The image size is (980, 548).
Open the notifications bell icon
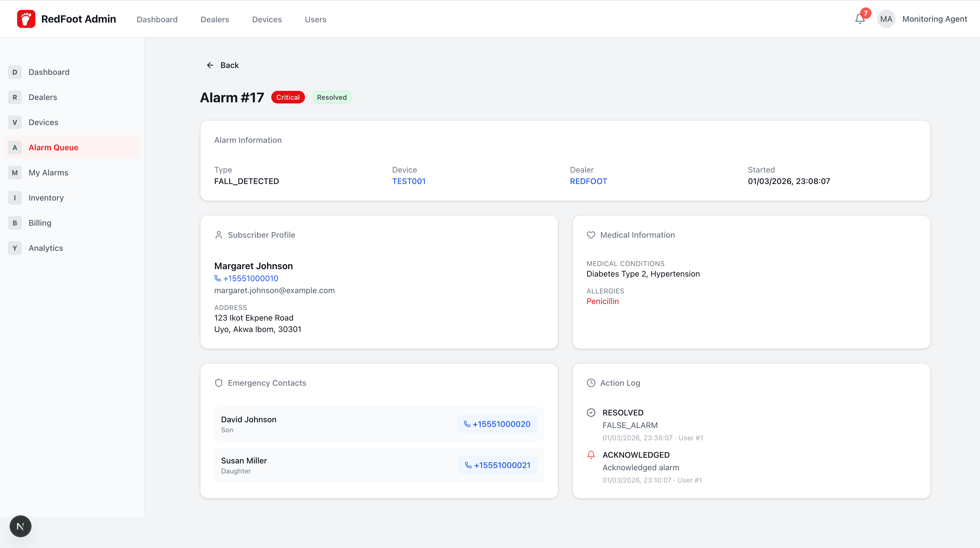click(860, 19)
